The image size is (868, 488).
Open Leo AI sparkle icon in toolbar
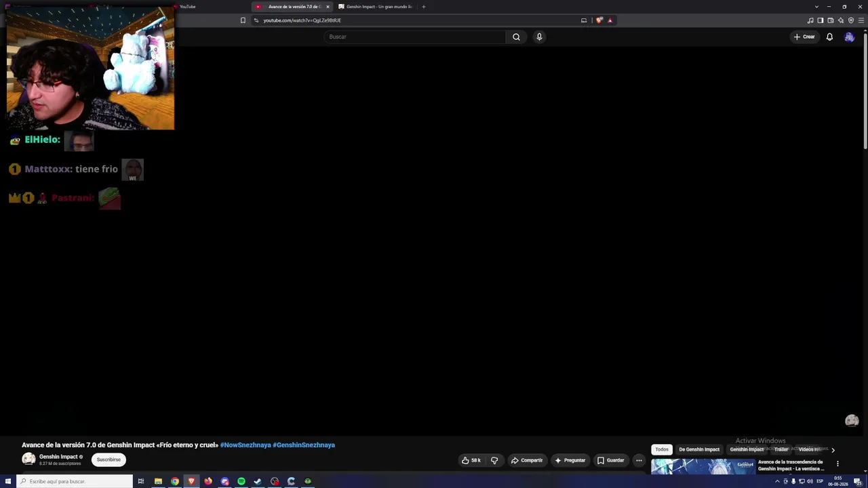pos(841,20)
